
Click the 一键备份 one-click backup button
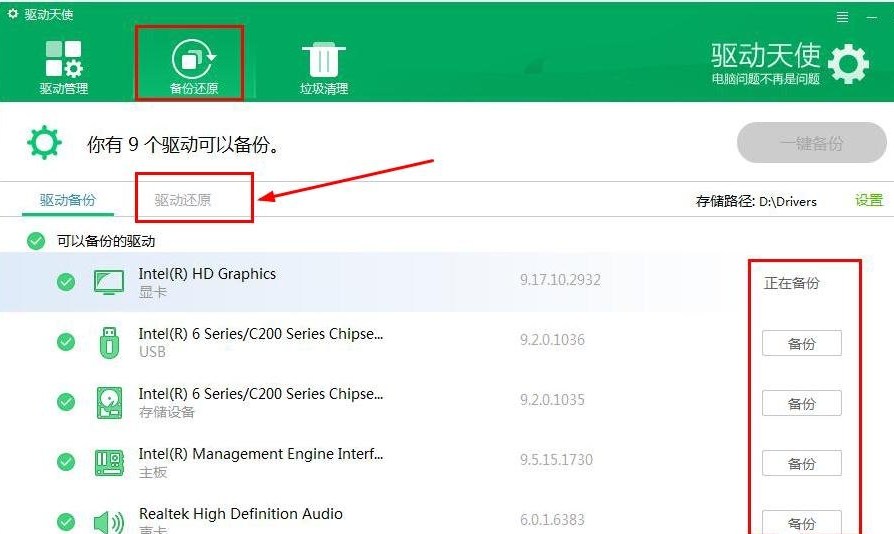811,142
